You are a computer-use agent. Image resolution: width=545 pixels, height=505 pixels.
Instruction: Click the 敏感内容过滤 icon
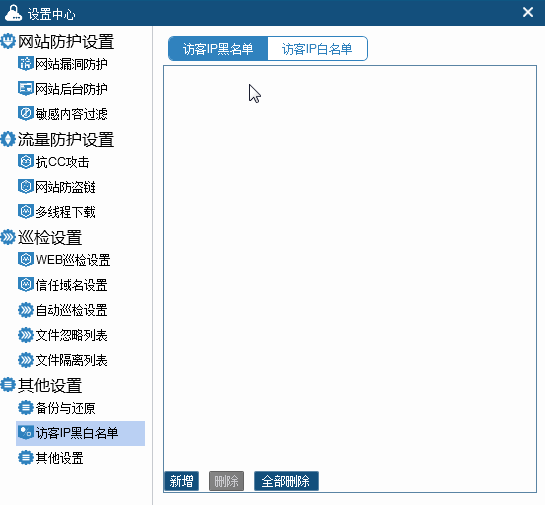pos(25,114)
